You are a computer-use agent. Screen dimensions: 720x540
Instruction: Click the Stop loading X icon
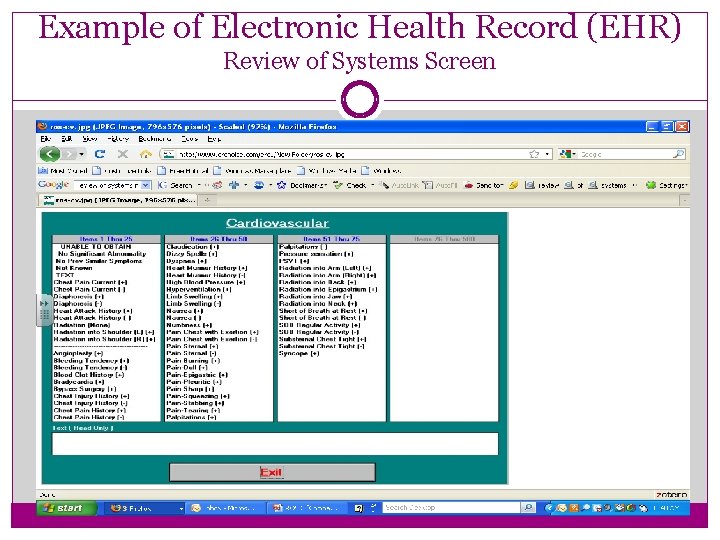[123, 154]
